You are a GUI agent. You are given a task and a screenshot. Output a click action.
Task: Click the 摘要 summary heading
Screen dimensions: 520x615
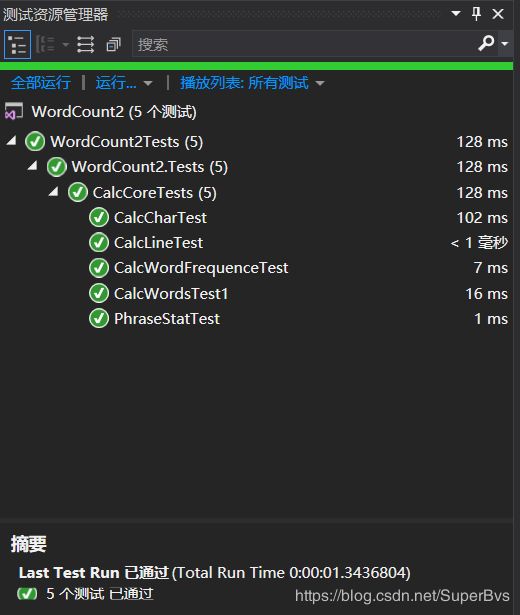(x=29, y=544)
